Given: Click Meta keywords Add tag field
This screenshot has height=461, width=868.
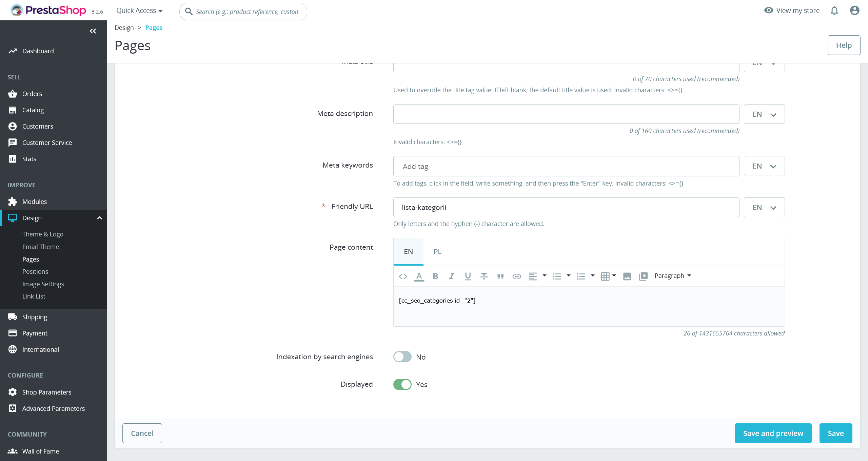Looking at the screenshot, I should pyautogui.click(x=566, y=166).
